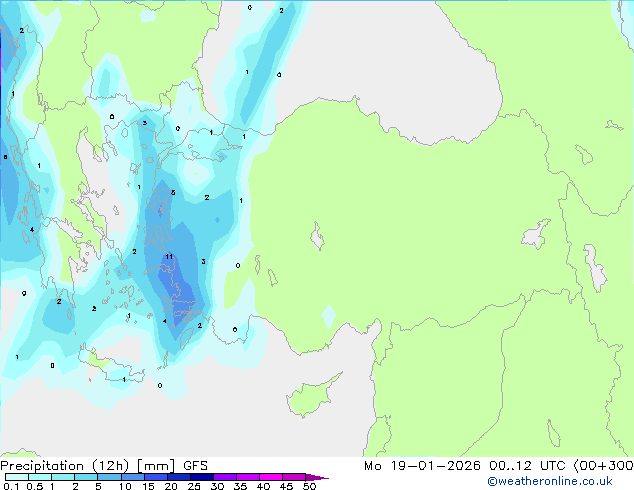Click the island of Cyprus on the map
Screen dimensions: 634x490
click(311, 396)
